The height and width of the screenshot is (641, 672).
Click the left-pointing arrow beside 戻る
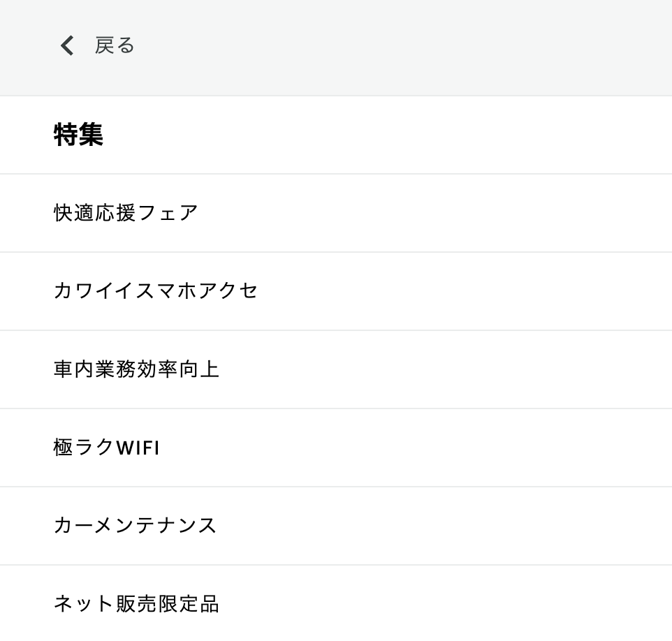tap(67, 45)
